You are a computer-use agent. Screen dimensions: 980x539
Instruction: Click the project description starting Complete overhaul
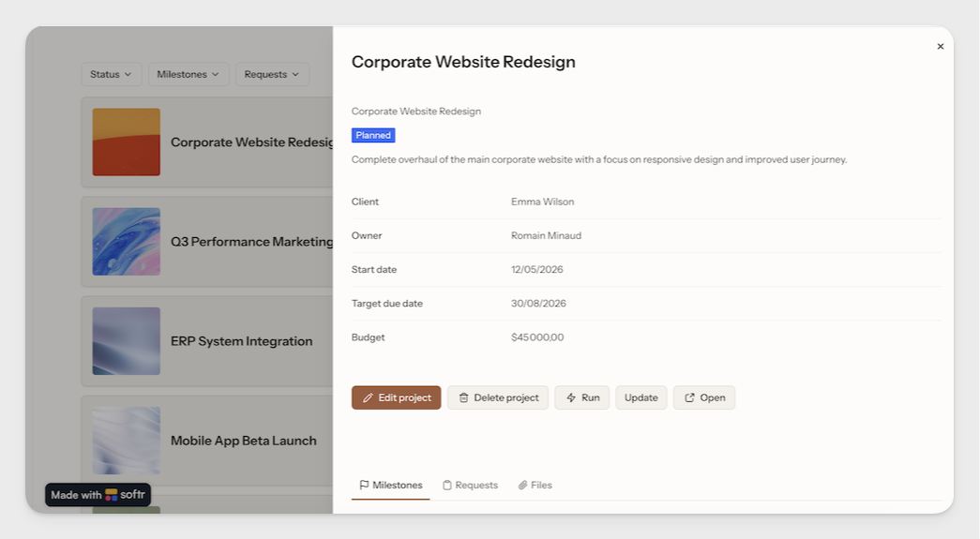click(599, 160)
